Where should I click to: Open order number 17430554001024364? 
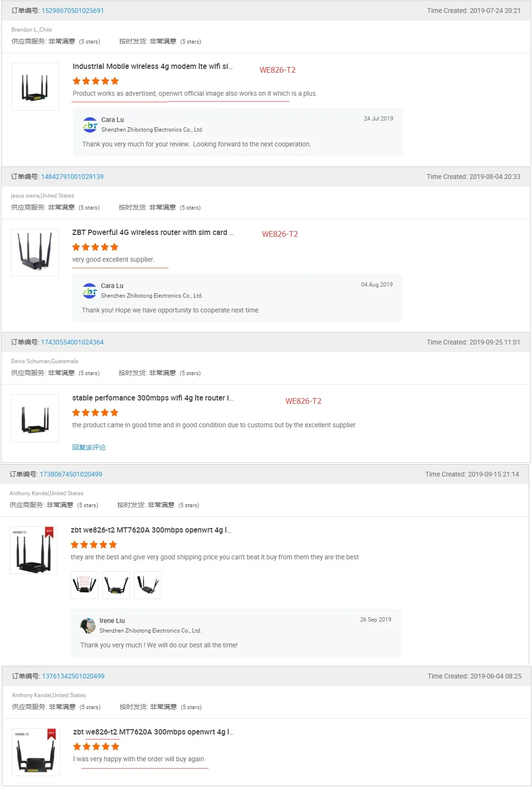coord(72,342)
